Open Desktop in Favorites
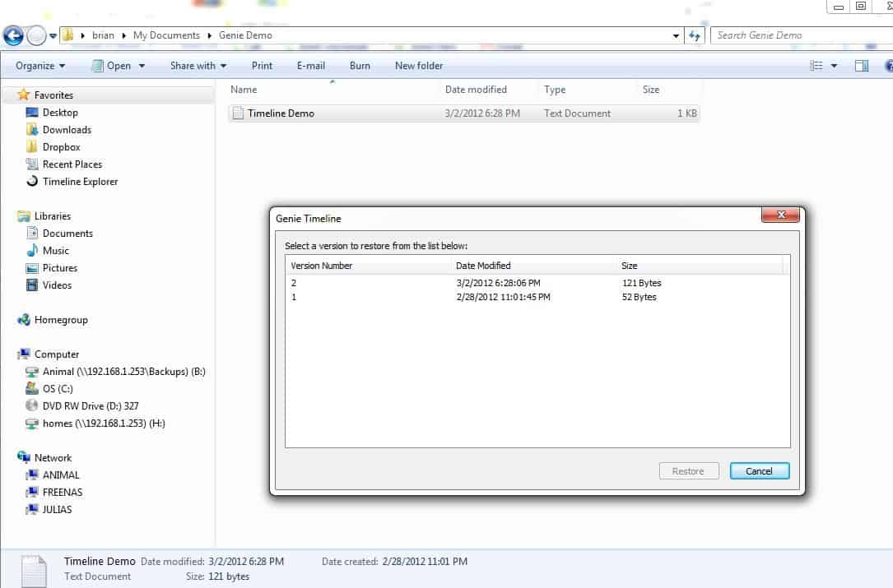The image size is (893, 588). click(60, 113)
